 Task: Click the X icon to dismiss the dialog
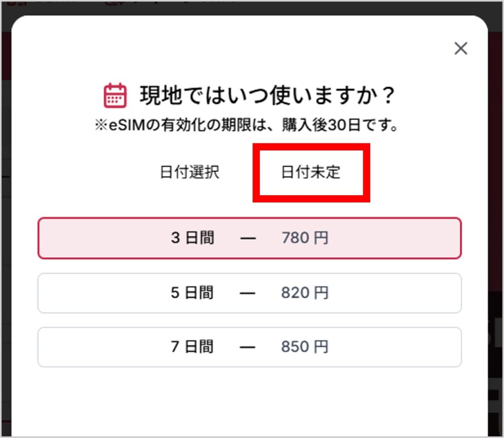[461, 49]
